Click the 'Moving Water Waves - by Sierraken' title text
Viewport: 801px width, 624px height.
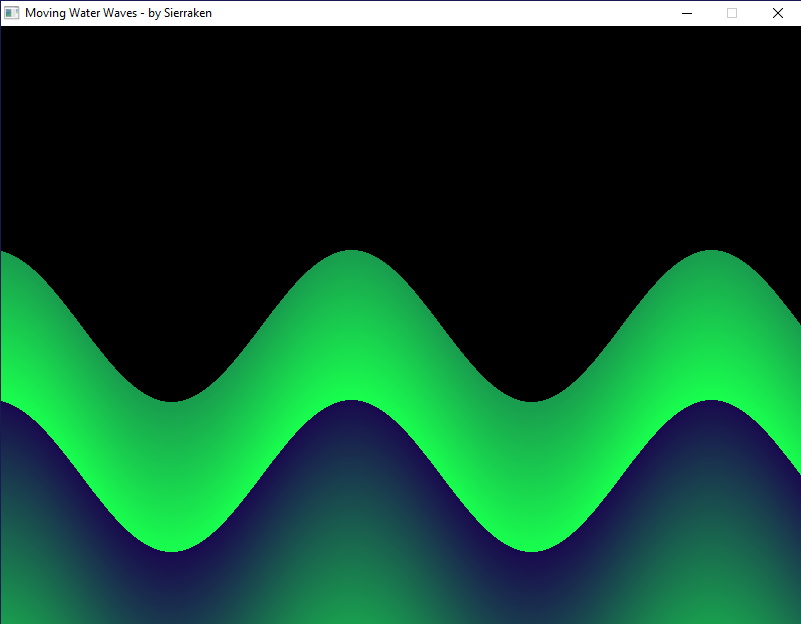point(118,13)
